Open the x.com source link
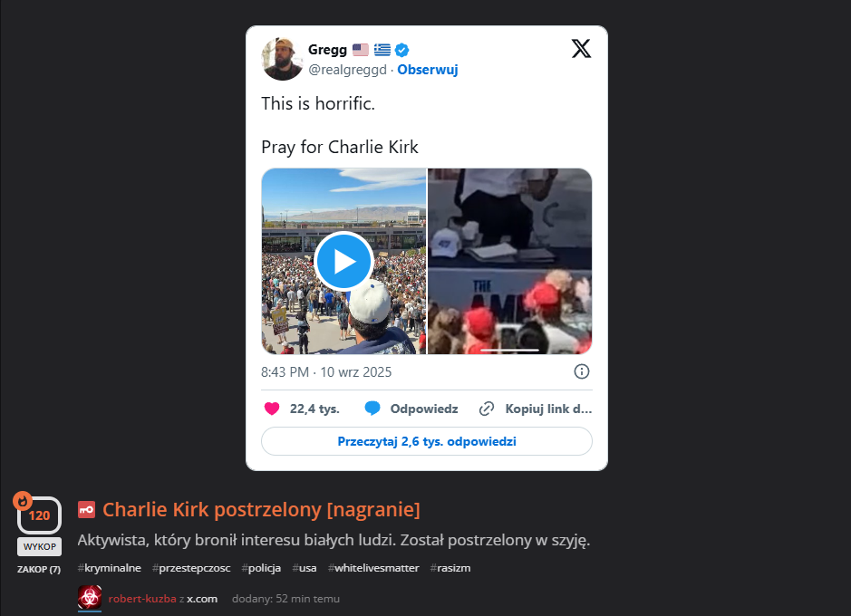The image size is (851, 616). click(x=202, y=598)
